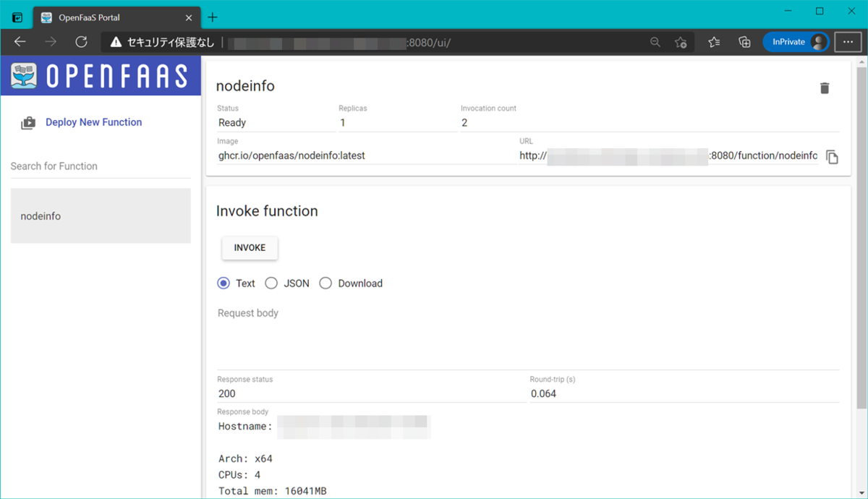Click the Response status value 200
Screen dimensions: 868x499
click(x=227, y=394)
